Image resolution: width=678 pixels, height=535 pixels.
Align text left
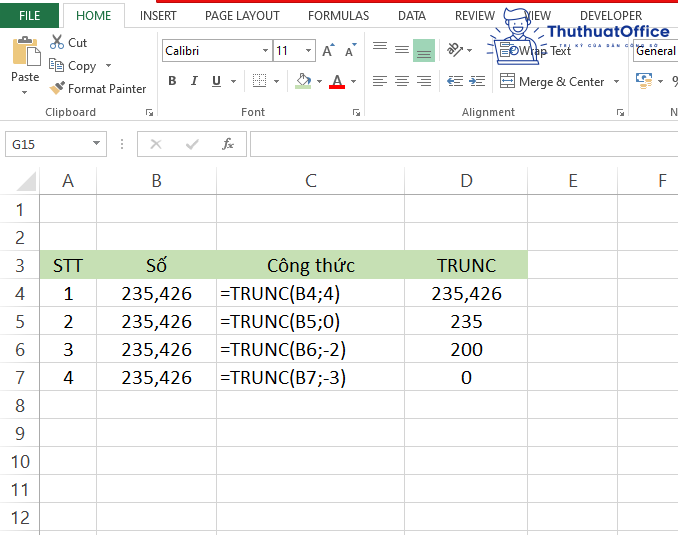(380, 81)
